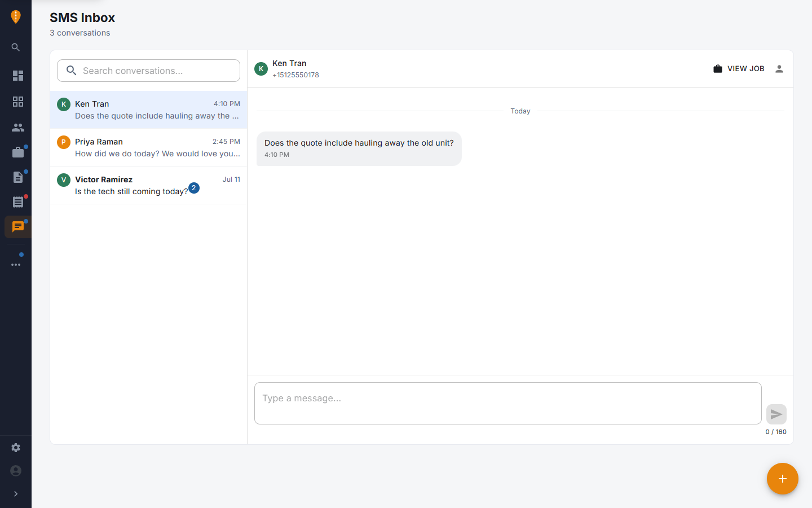Open the jobs briefcase icon in sidebar
The height and width of the screenshot is (508, 812).
point(18,152)
